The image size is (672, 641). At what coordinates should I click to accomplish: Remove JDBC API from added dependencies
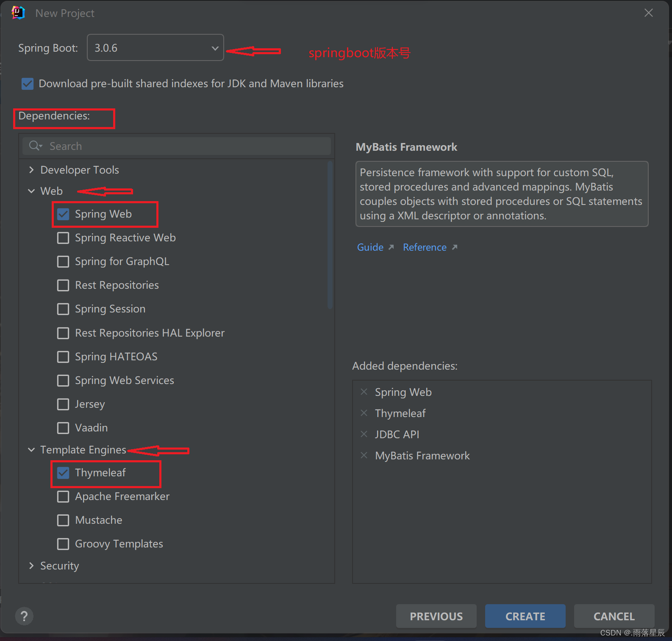[364, 434]
